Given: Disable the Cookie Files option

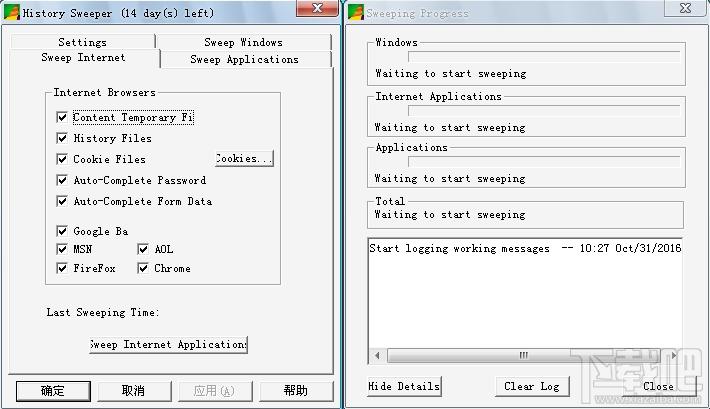Looking at the screenshot, I should pos(62,159).
